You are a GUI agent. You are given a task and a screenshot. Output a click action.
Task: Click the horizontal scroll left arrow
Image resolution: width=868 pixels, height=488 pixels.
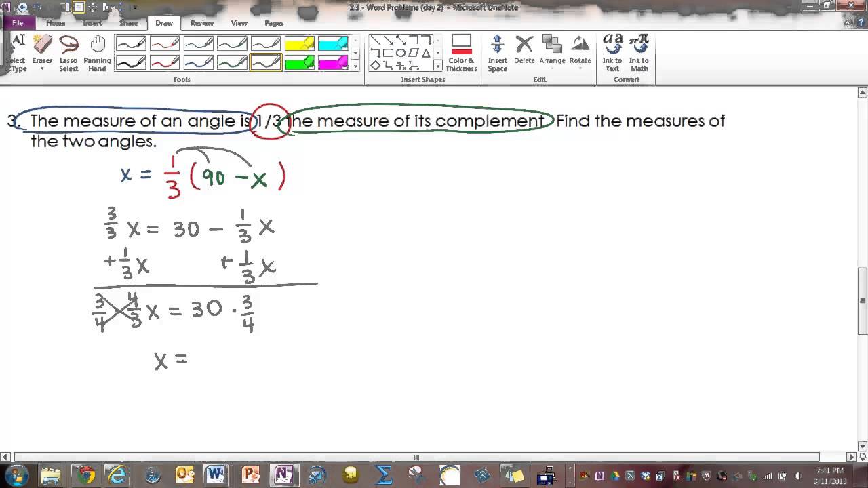tap(6, 457)
